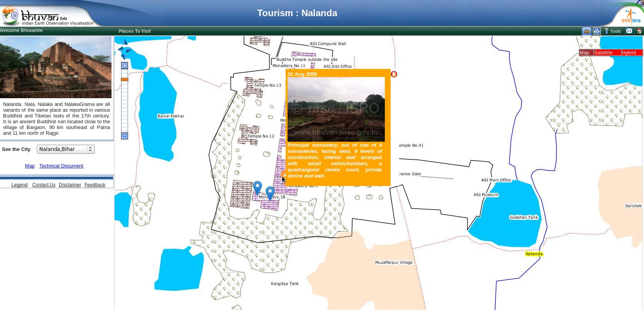Click the Nalanda ruins sidebar photo
Screen dimensions: 644x310
tap(56, 67)
